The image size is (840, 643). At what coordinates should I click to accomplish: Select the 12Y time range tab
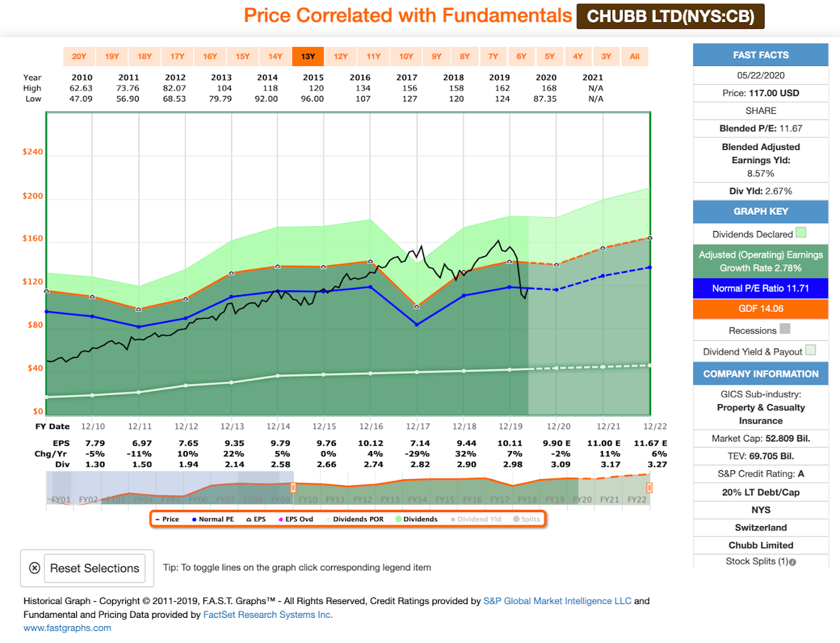pos(341,56)
